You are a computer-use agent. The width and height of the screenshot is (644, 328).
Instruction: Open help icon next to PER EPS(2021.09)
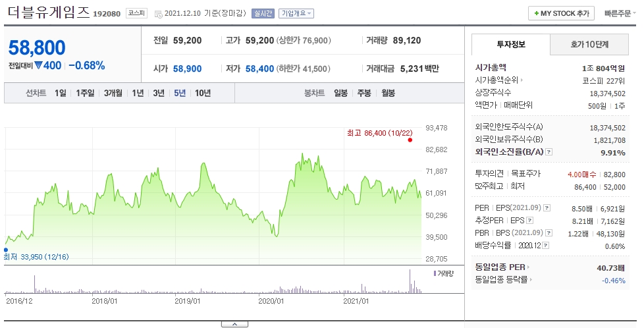[547, 208]
